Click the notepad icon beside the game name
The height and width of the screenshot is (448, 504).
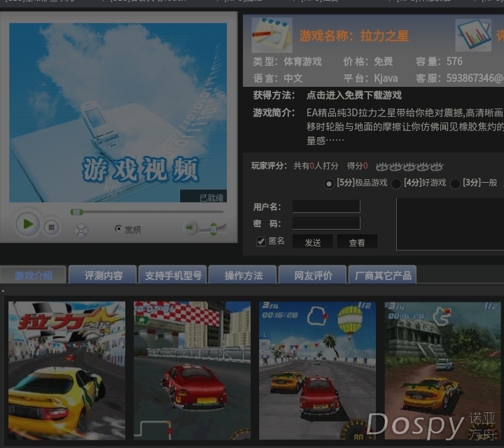point(272,34)
